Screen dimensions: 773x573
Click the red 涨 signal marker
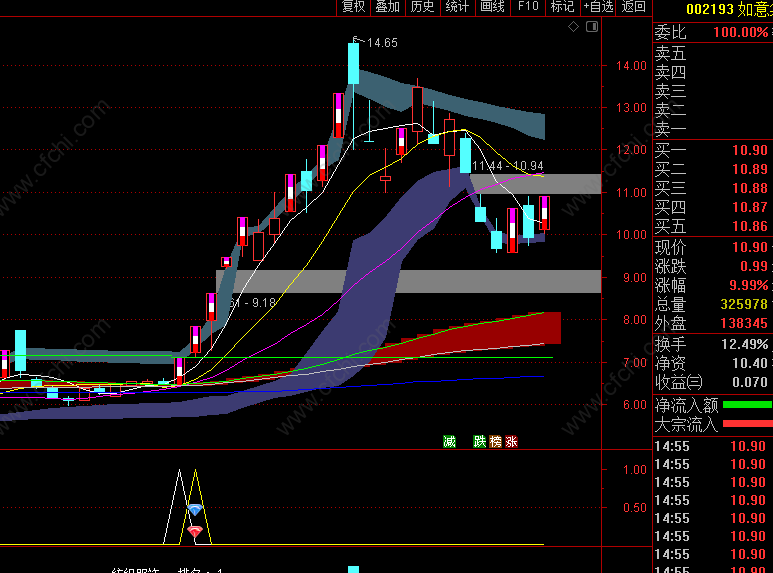click(x=511, y=441)
